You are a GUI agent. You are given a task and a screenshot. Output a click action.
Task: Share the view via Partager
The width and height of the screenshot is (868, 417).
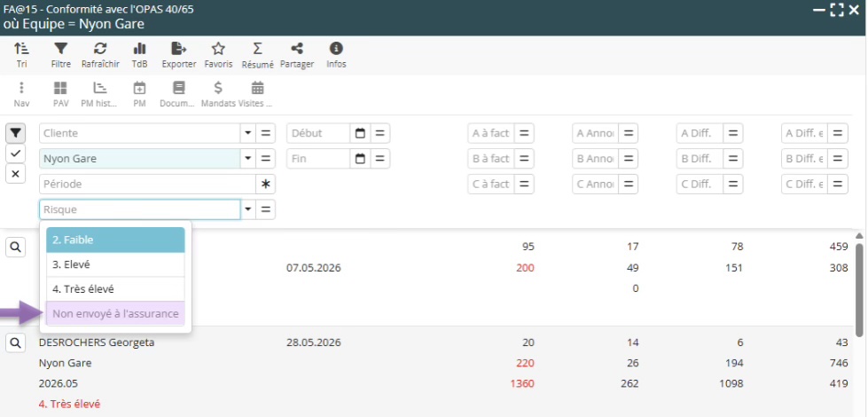[297, 55]
